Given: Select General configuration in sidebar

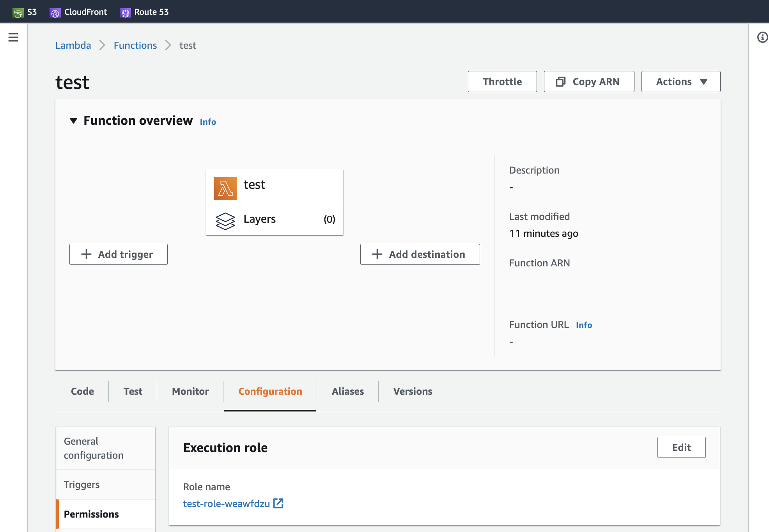Looking at the screenshot, I should pos(94,448).
